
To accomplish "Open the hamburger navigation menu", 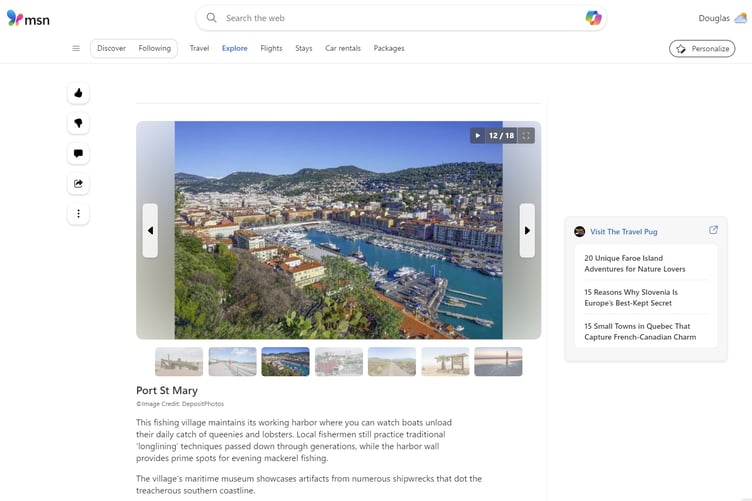I will pos(76,48).
